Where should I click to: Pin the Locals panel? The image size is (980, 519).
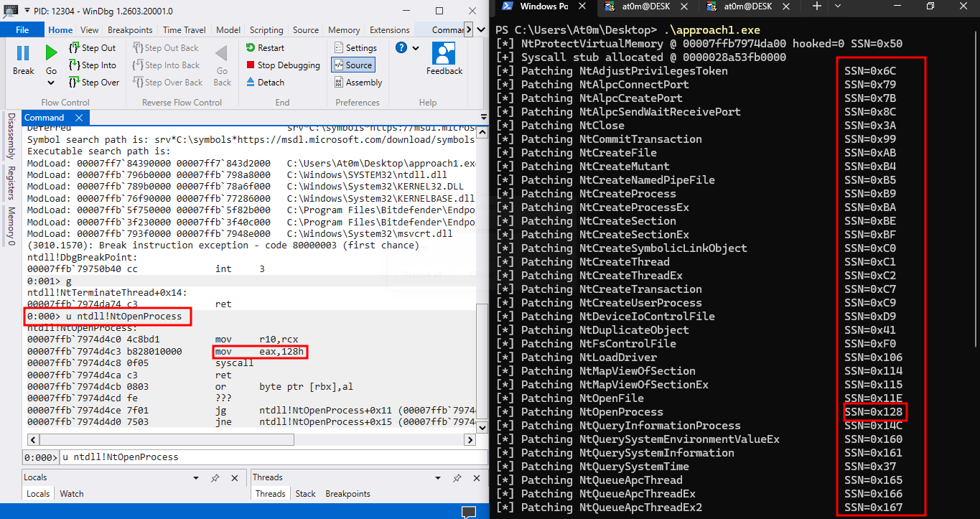coord(215,477)
